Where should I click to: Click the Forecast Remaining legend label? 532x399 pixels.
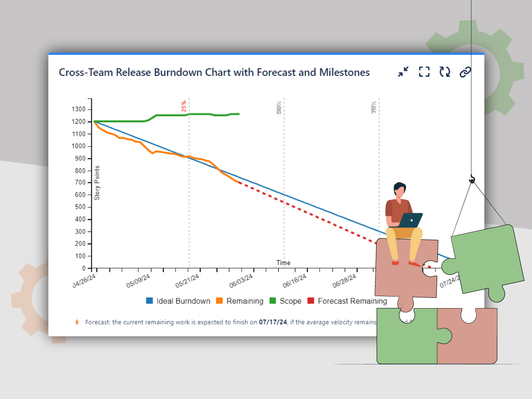pyautogui.click(x=352, y=301)
